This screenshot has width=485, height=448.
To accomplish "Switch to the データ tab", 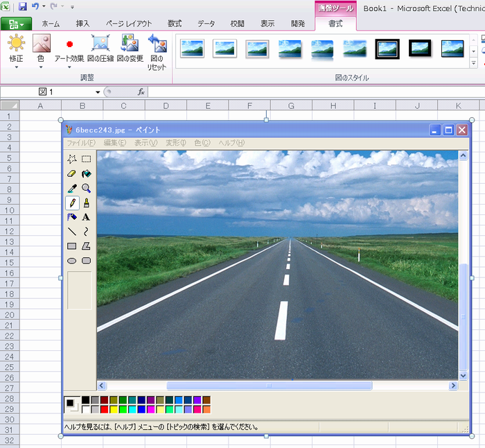I will 206,24.
